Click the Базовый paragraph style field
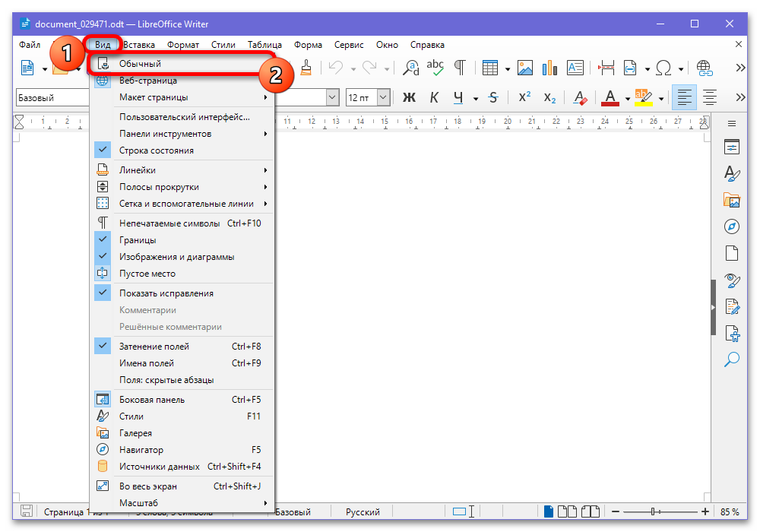Screen dimensions: 760x532 (x=52, y=98)
